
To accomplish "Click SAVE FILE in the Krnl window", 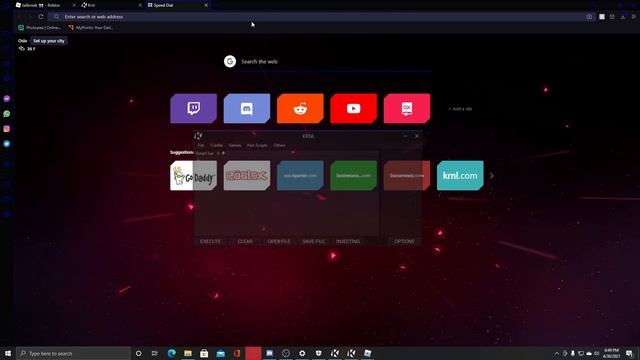I will point(313,241).
